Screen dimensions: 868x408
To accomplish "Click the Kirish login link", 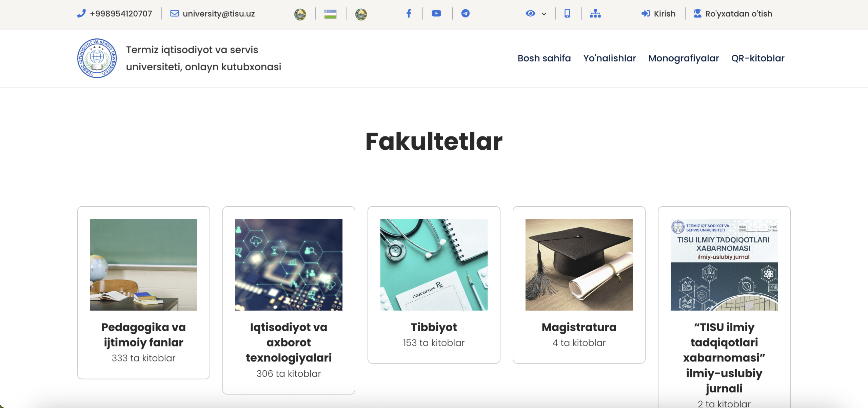I will click(659, 14).
